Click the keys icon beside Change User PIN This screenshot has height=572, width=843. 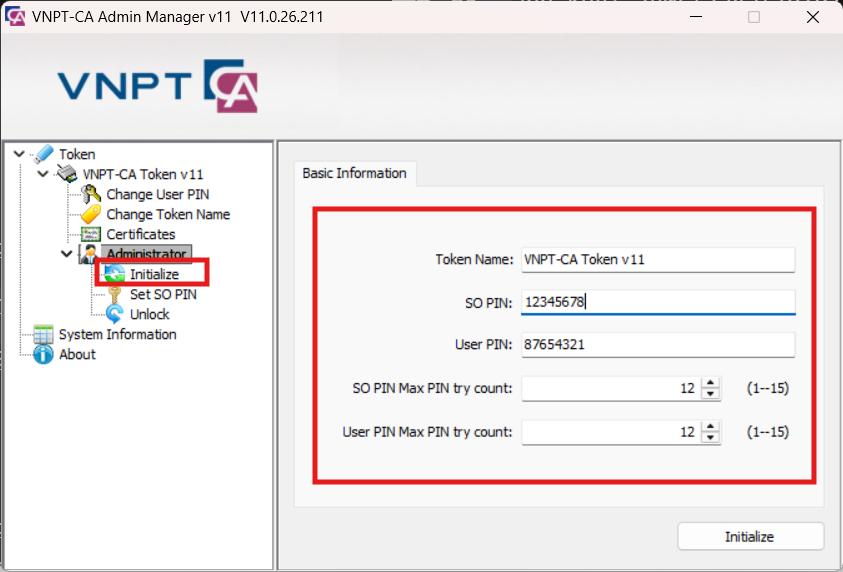[x=91, y=194]
